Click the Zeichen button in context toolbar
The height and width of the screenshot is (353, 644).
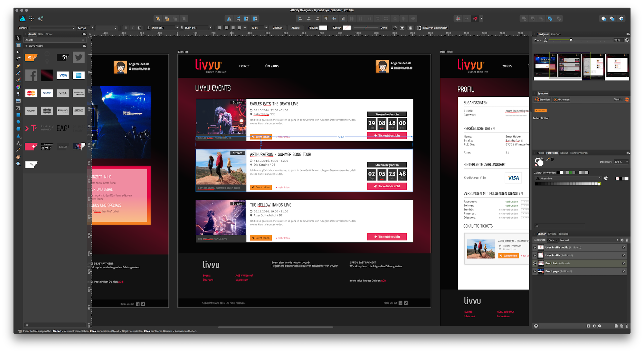point(278,28)
